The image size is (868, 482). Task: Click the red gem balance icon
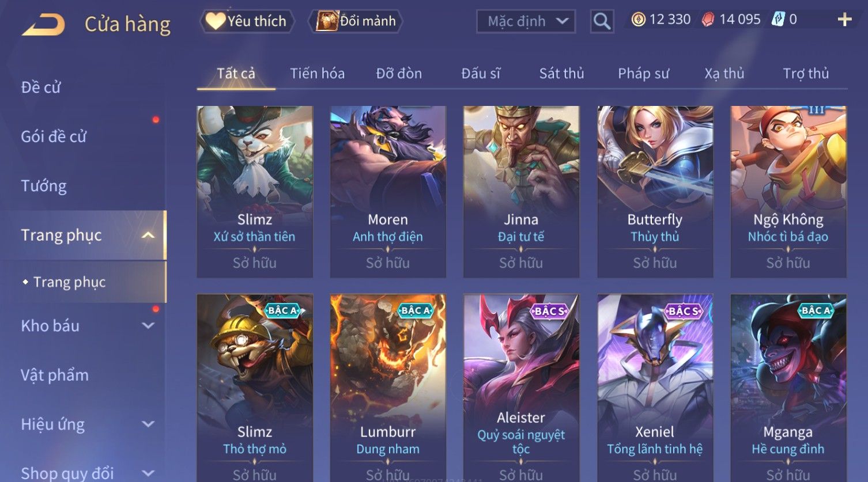click(708, 20)
